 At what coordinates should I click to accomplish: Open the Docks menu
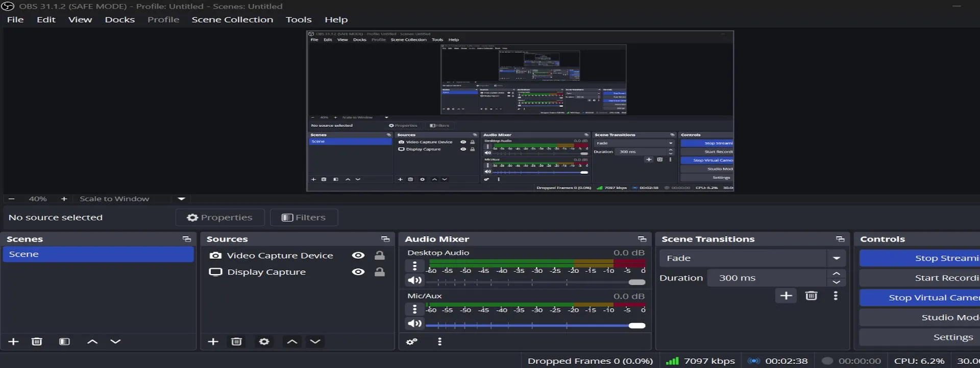pyautogui.click(x=120, y=19)
